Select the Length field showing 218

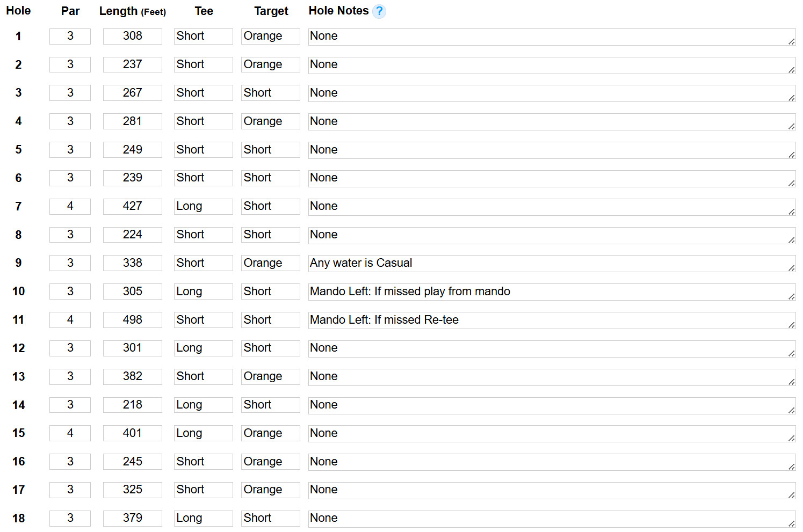tap(133, 405)
